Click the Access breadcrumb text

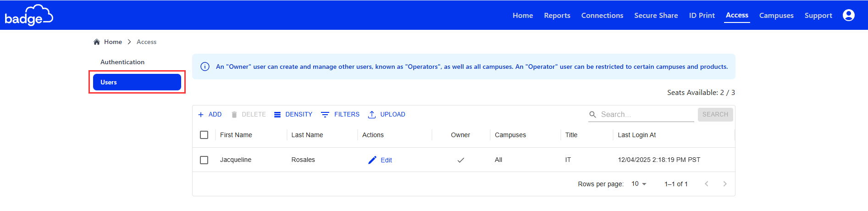point(146,42)
